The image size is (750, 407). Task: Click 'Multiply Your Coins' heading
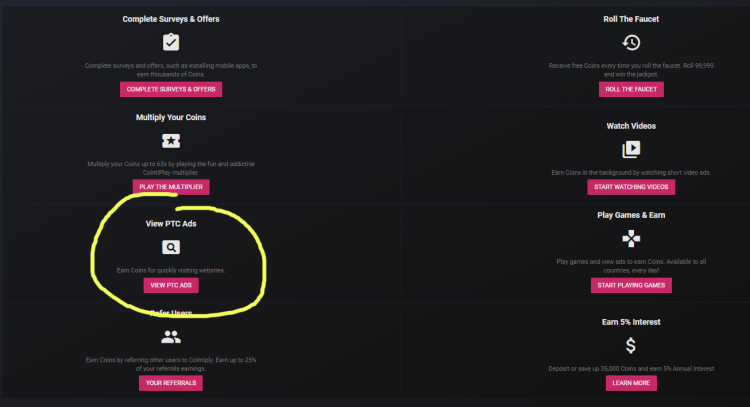[x=171, y=117]
